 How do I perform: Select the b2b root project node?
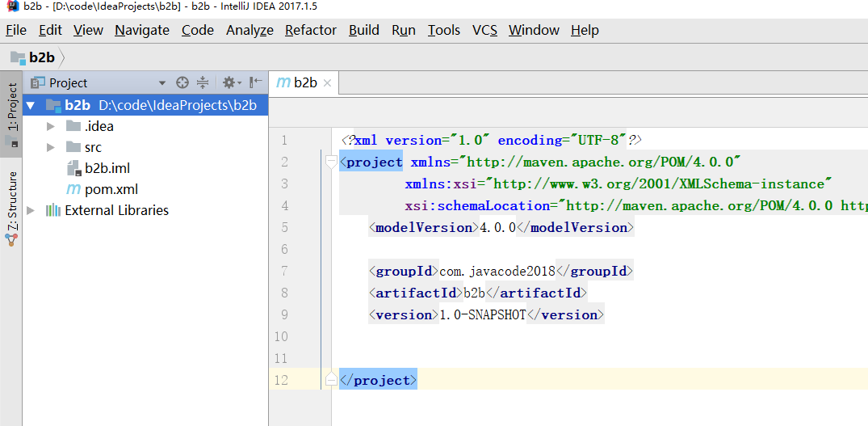click(x=78, y=105)
